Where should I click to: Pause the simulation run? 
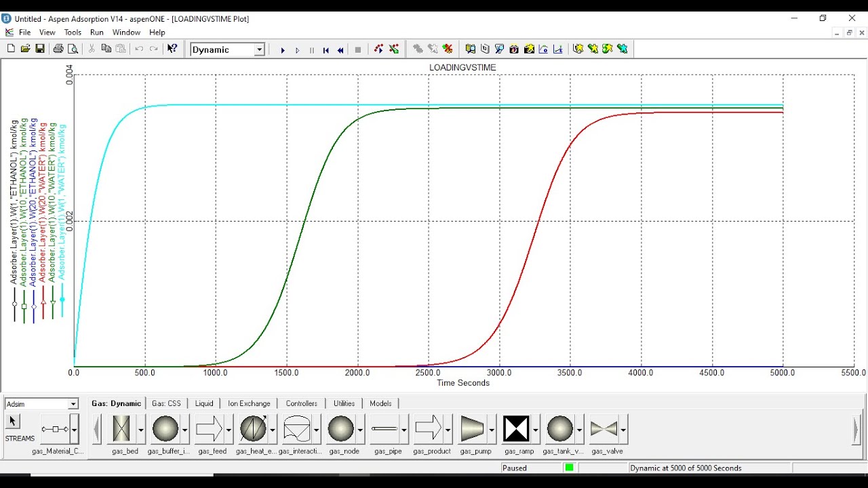[312, 50]
